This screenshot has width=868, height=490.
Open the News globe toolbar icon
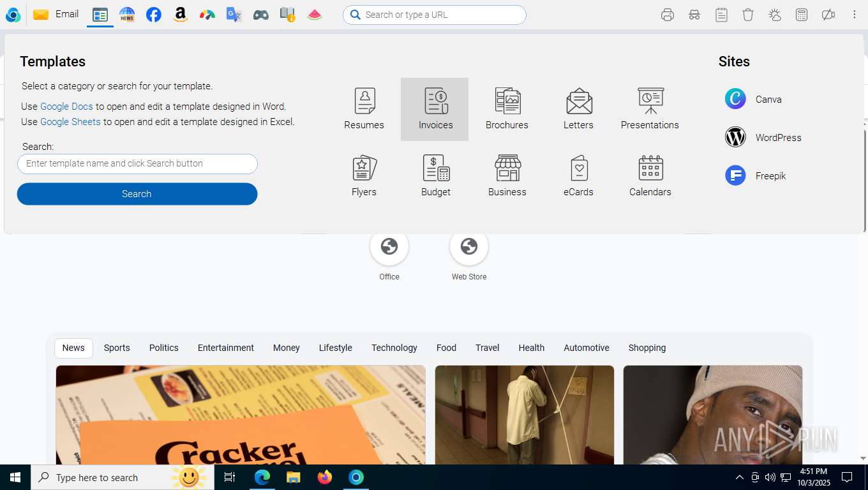pyautogui.click(x=127, y=15)
